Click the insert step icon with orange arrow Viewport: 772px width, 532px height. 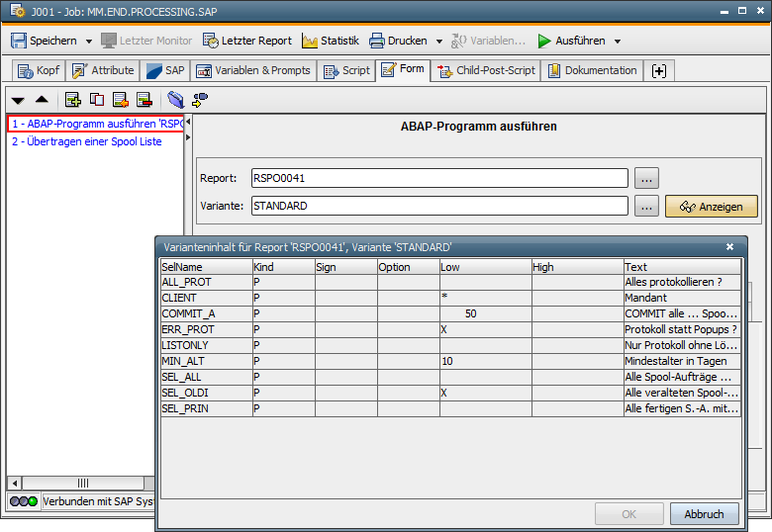pos(121,100)
